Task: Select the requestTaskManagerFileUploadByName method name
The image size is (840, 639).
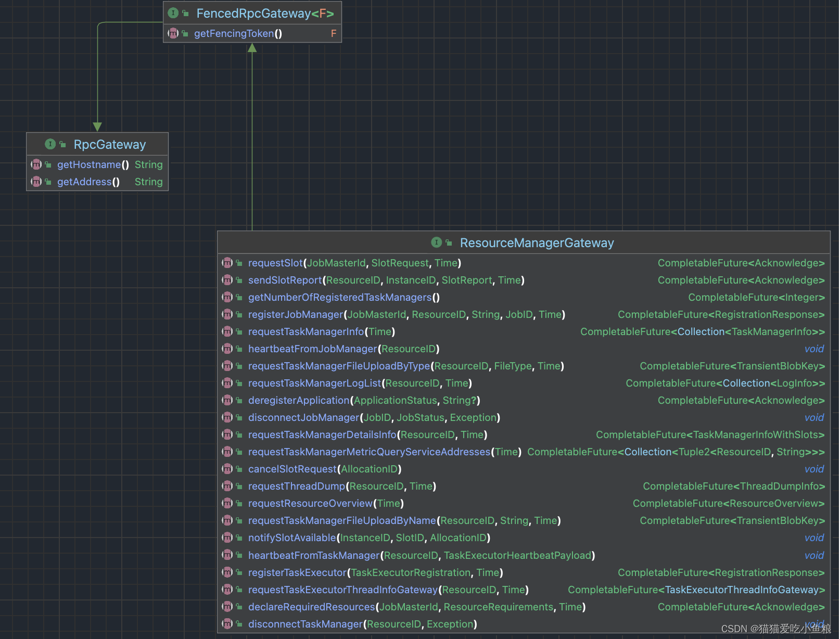Action: pos(342,521)
